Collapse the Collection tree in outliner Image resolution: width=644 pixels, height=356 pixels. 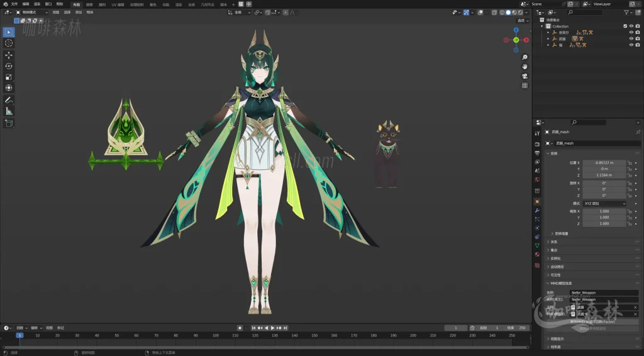pyautogui.click(x=542, y=26)
